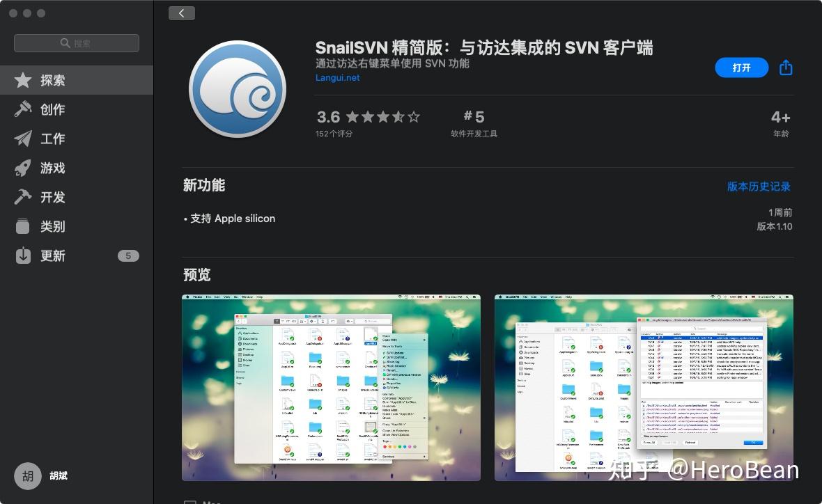
Task: Open the first preview screenshot
Action: click(331, 388)
